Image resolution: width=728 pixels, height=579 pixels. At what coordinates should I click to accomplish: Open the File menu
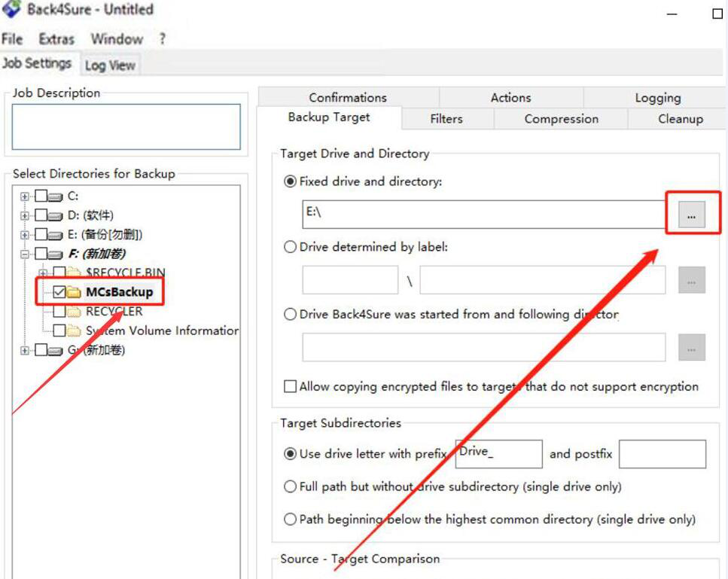(12, 39)
